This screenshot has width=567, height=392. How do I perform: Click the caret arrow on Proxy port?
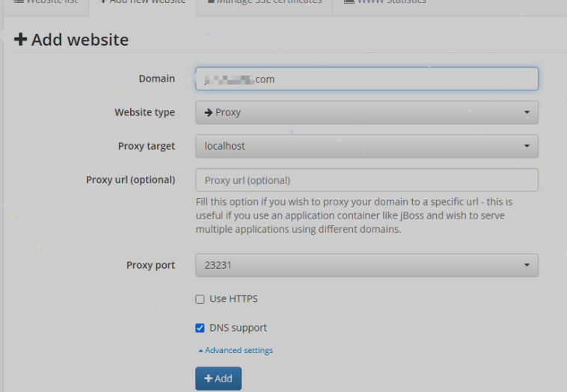click(527, 265)
